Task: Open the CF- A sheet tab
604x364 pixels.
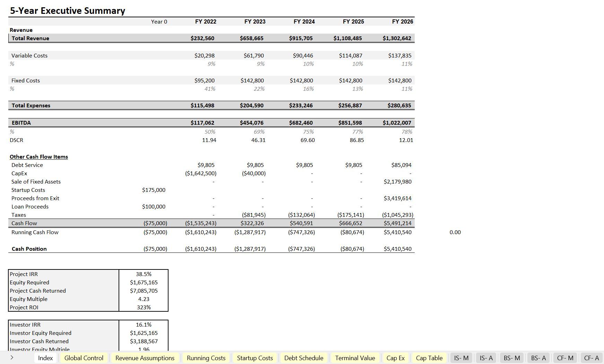Action: pyautogui.click(x=592, y=358)
